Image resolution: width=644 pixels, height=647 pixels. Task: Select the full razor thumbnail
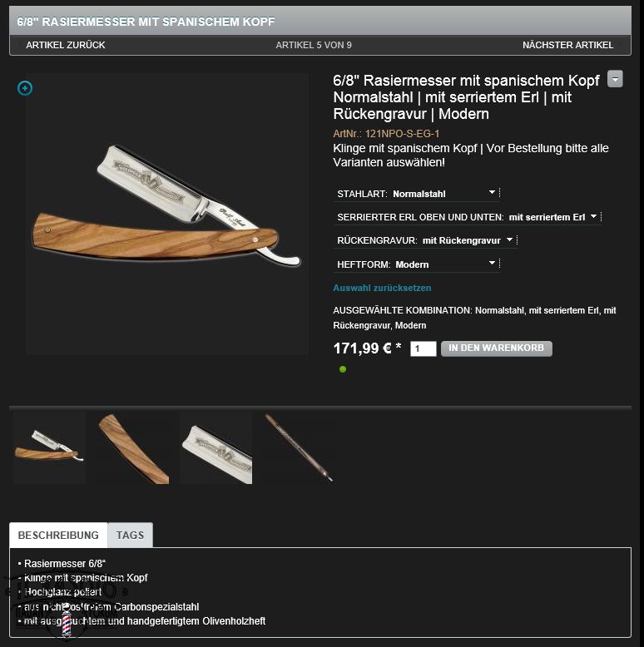point(50,447)
